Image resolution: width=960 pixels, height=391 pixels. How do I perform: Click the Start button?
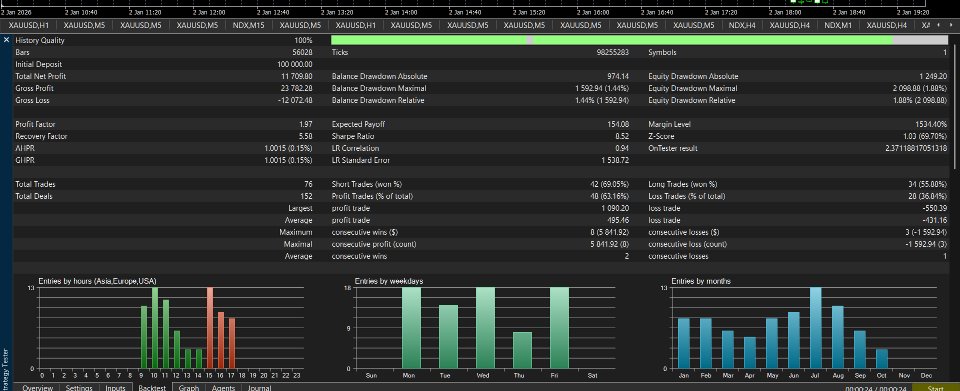coord(936,387)
